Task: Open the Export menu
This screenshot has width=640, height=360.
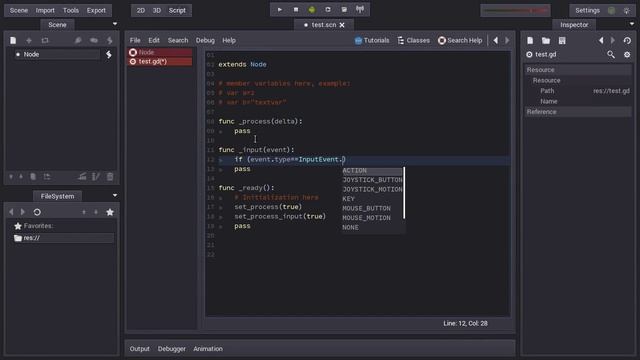Action: click(96, 10)
